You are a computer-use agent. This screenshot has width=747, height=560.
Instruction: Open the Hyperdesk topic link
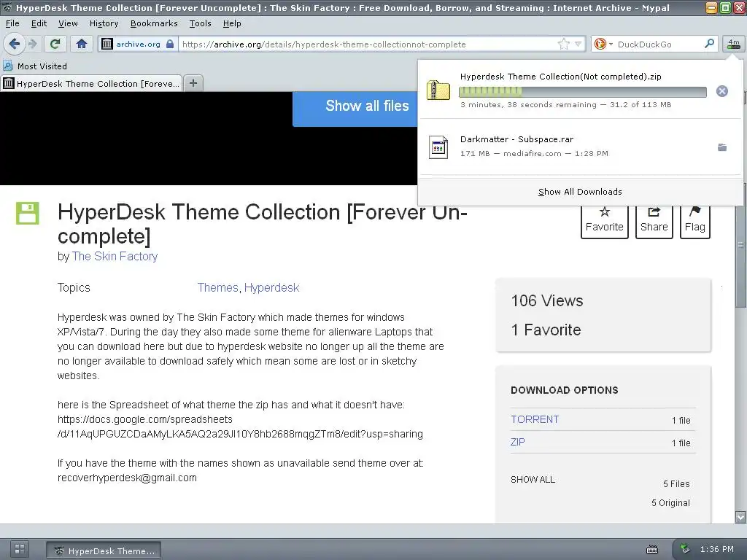[271, 287]
